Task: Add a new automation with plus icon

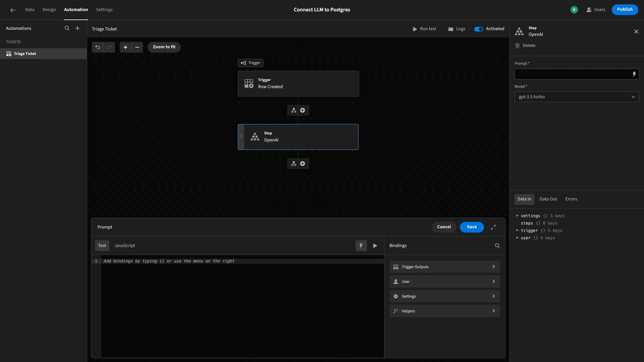Action: click(x=77, y=28)
